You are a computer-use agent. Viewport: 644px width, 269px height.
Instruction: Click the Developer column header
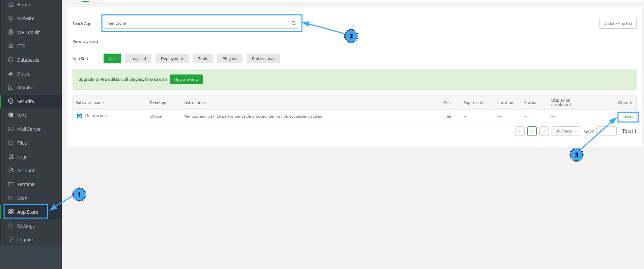point(159,103)
